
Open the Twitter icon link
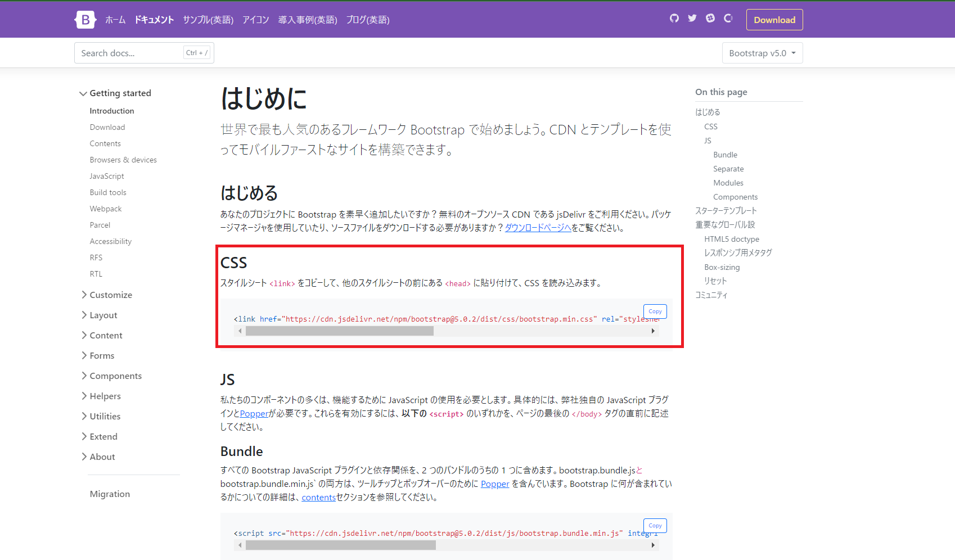[x=692, y=19]
